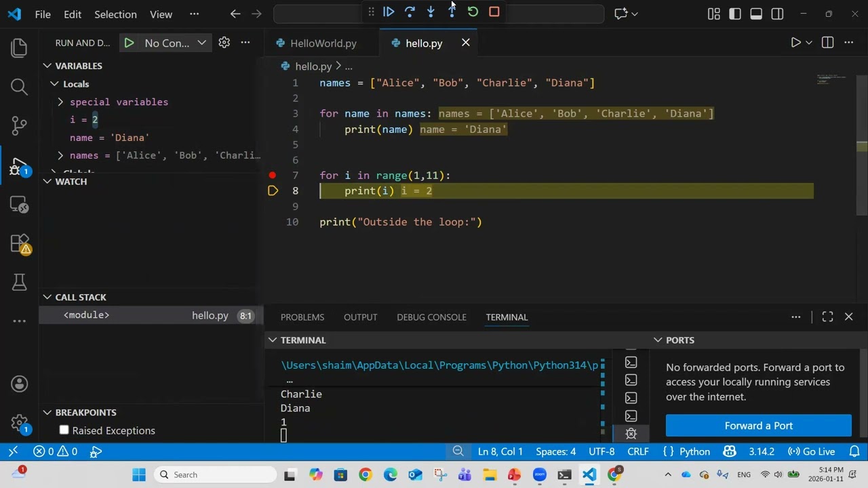Switch to the OUTPUT panel tab
Screen dimensions: 868x488
coord(360,317)
